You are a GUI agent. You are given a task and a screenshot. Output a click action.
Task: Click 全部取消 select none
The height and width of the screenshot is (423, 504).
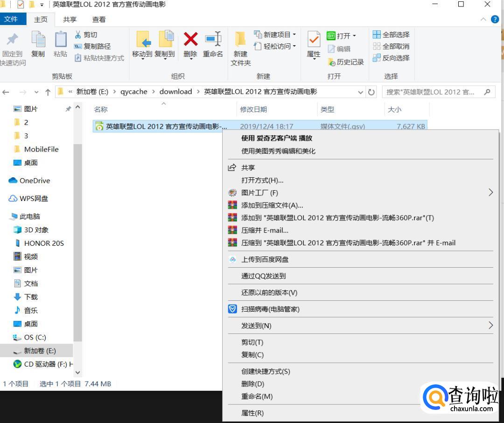(391, 46)
